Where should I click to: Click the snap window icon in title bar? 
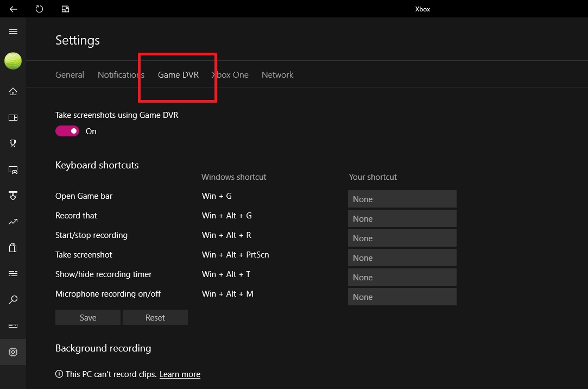pos(65,9)
